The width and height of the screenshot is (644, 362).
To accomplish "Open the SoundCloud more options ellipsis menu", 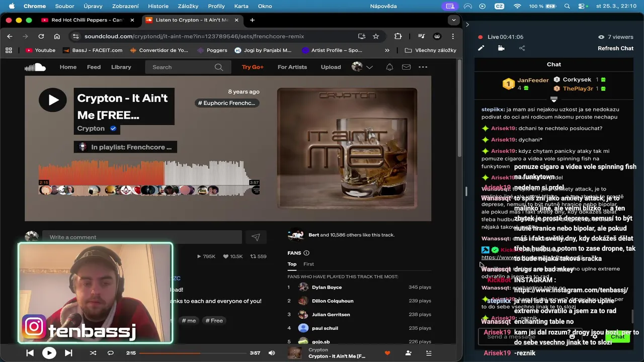I will click(423, 67).
